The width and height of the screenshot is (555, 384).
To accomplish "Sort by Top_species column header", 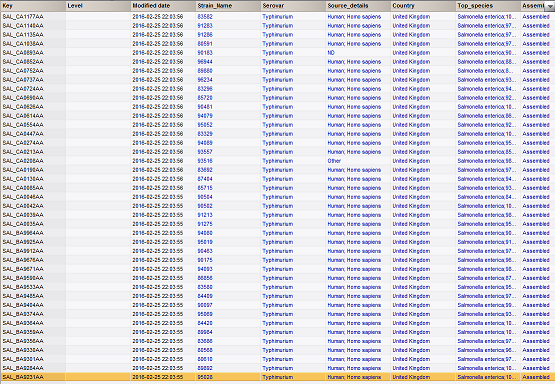I will pyautogui.click(x=488, y=6).
